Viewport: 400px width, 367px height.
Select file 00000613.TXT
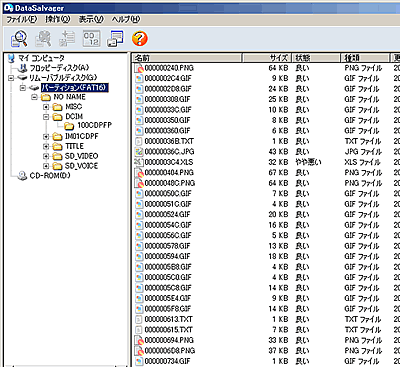pos(168,319)
